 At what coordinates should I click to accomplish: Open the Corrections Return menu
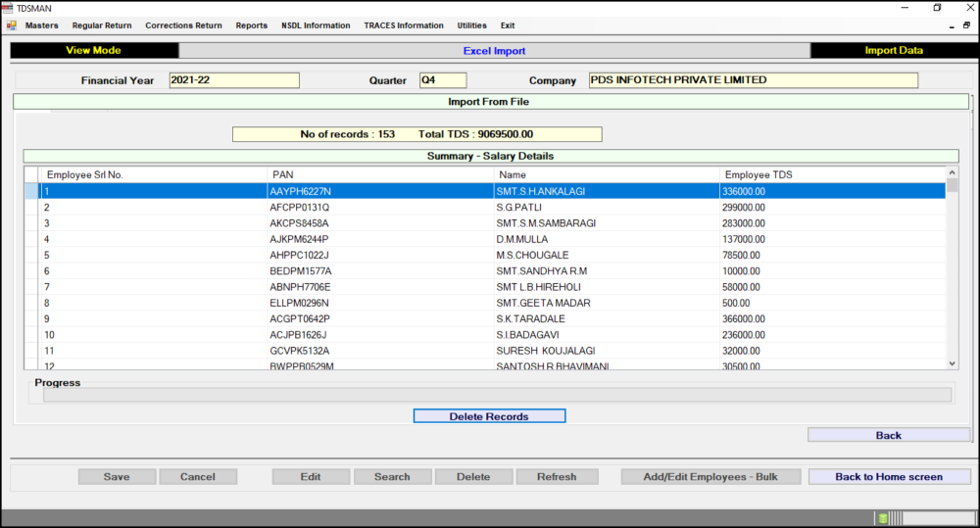click(184, 25)
